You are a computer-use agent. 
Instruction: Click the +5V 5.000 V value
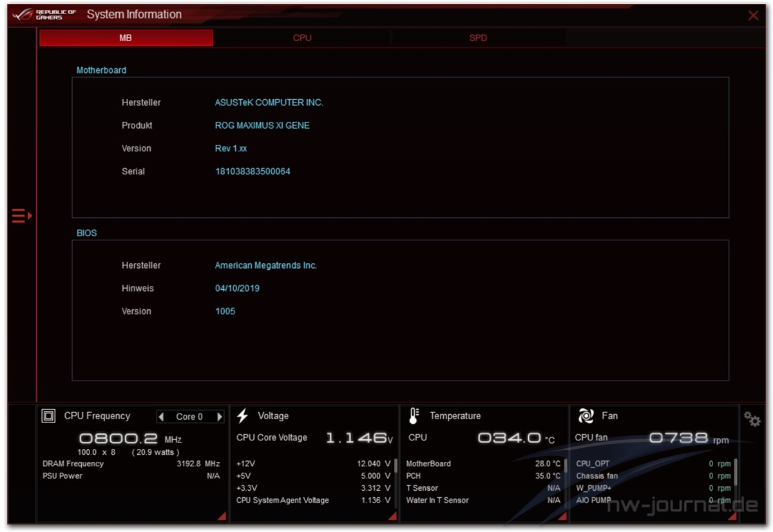click(x=376, y=476)
